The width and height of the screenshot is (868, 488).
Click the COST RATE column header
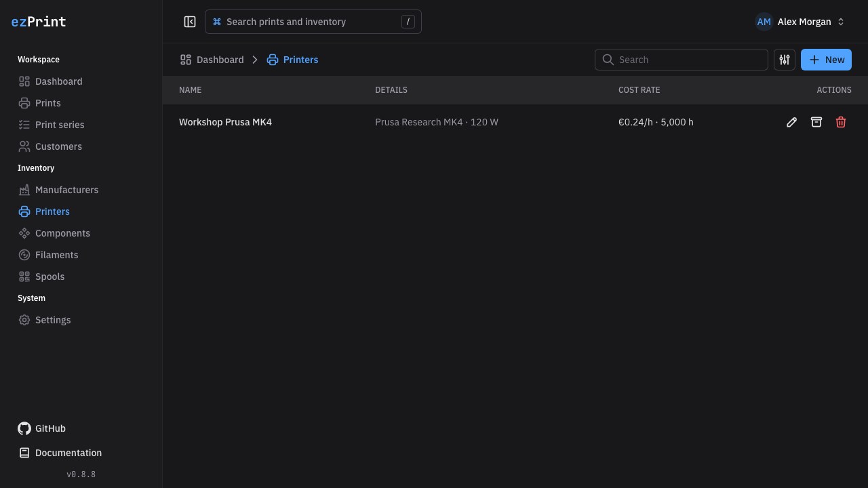pyautogui.click(x=639, y=90)
